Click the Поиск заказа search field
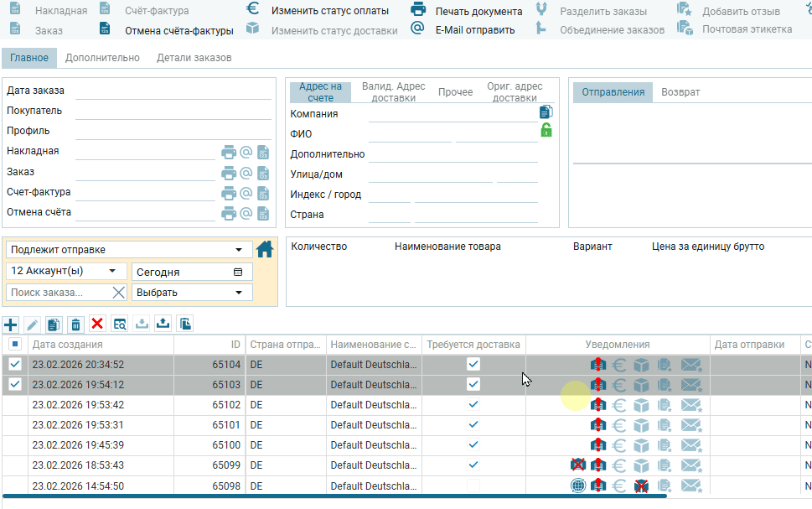This screenshot has width=812, height=509. pyautogui.click(x=57, y=293)
